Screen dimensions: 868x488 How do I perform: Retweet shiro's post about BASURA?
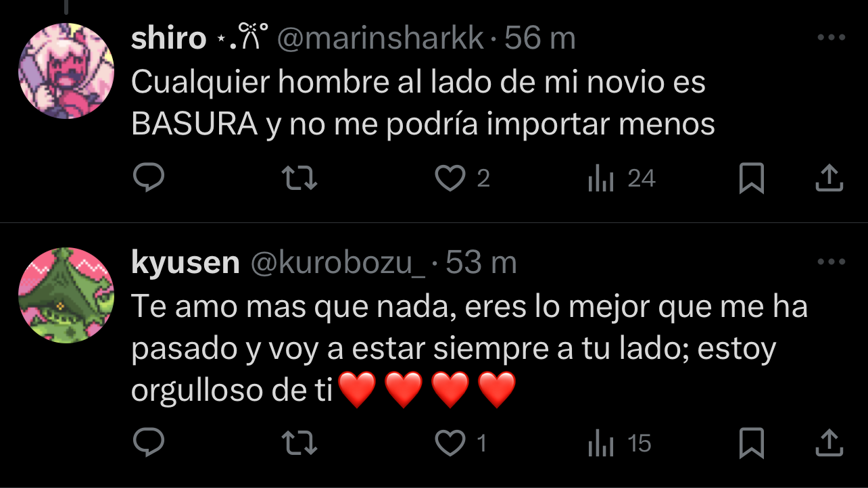click(299, 178)
